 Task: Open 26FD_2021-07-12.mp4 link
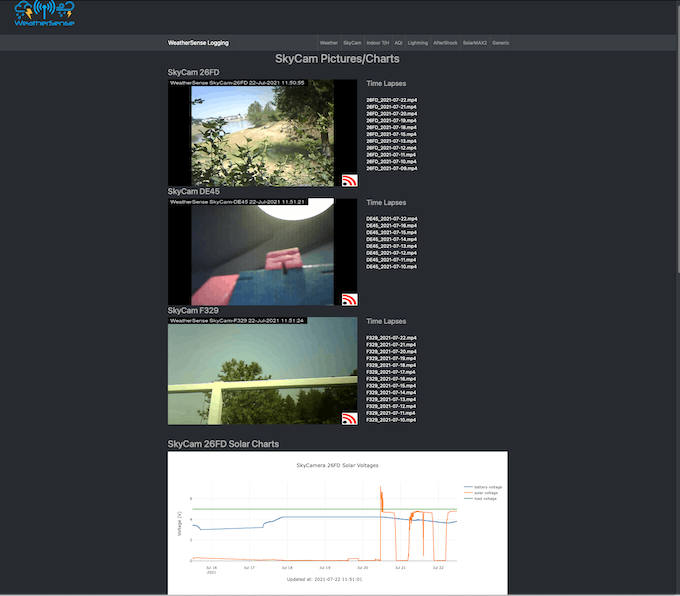tap(392, 148)
